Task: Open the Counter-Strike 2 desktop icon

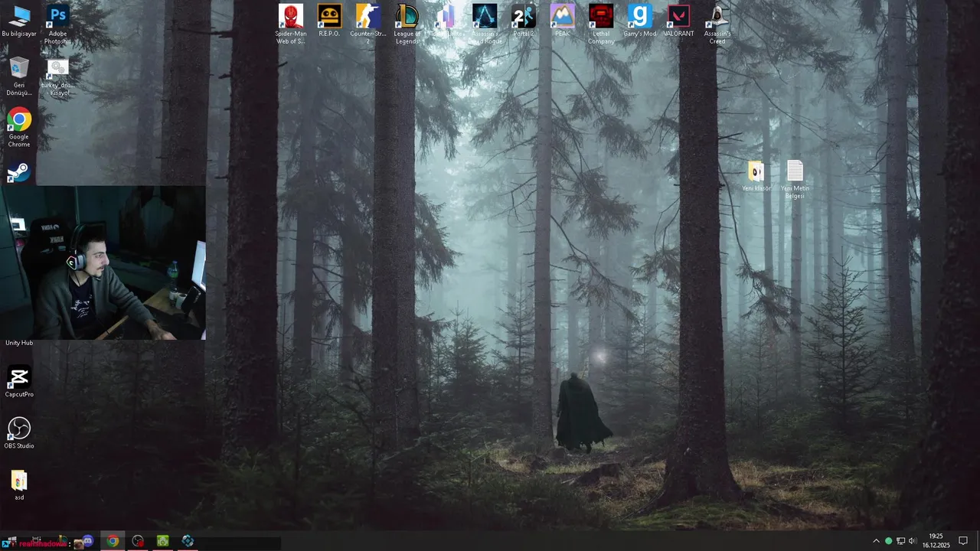Action: (368, 23)
